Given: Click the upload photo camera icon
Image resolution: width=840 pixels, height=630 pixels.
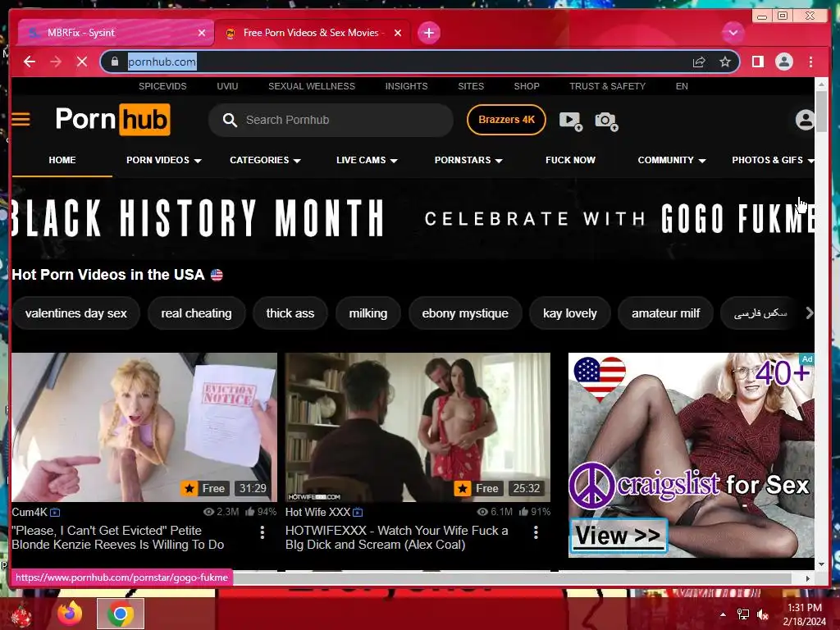Looking at the screenshot, I should pyautogui.click(x=606, y=121).
